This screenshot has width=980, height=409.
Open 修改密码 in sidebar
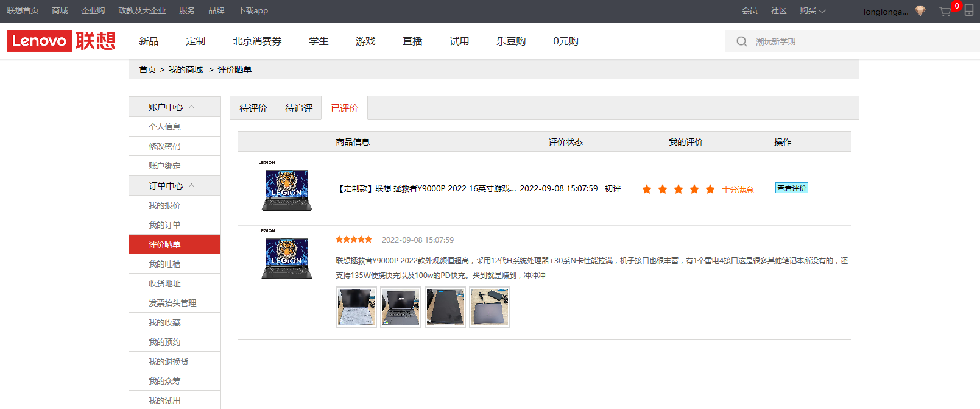pyautogui.click(x=175, y=146)
